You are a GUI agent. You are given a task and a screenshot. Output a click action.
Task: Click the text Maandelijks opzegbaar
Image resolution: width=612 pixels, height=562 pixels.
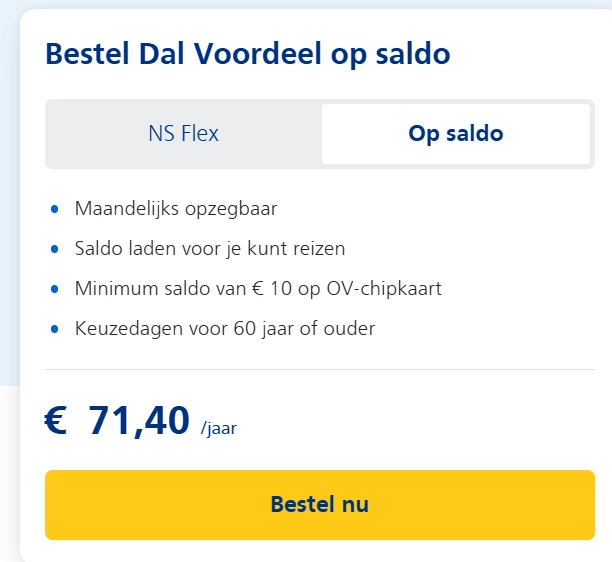pyautogui.click(x=176, y=209)
